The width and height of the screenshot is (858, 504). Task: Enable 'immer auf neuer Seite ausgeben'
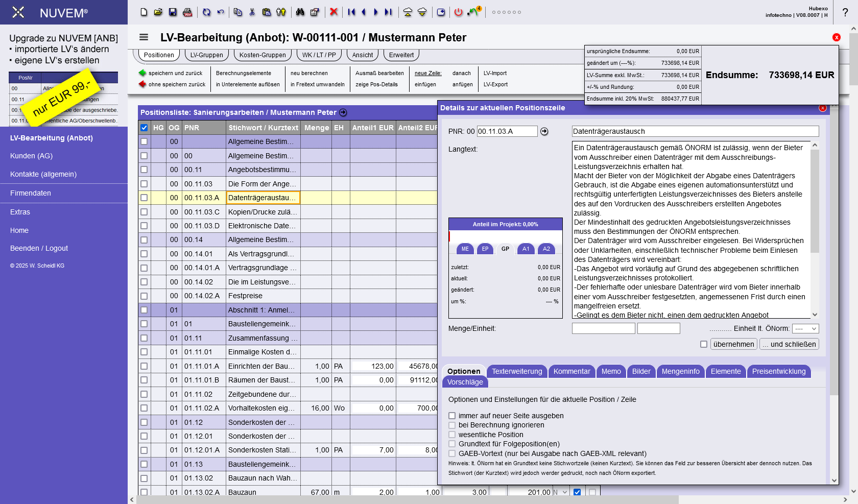tap(452, 416)
